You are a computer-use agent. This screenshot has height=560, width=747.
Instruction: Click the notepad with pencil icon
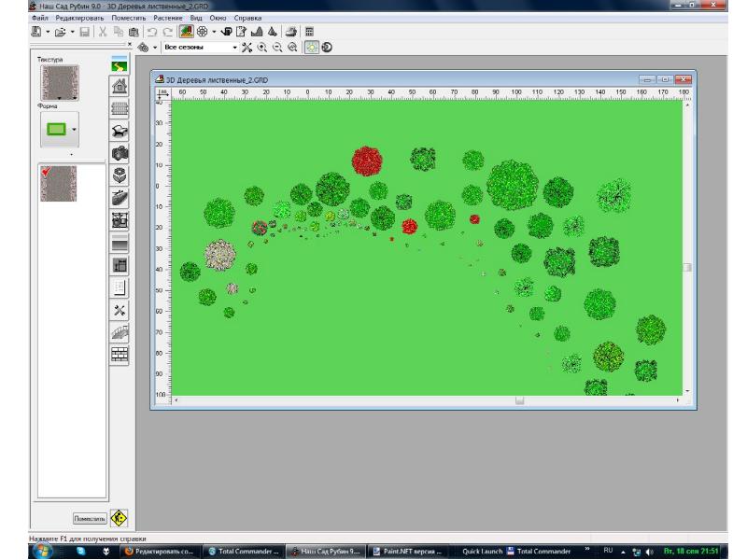[x=242, y=32]
